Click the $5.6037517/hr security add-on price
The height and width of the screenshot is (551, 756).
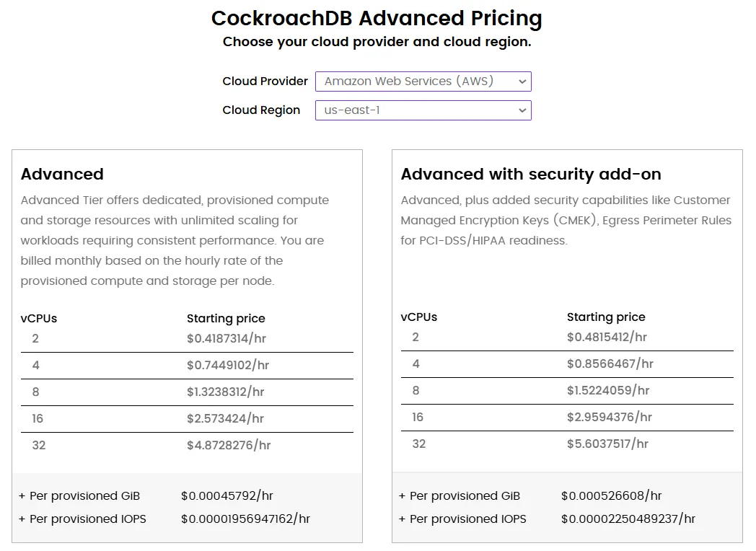pyautogui.click(x=607, y=444)
